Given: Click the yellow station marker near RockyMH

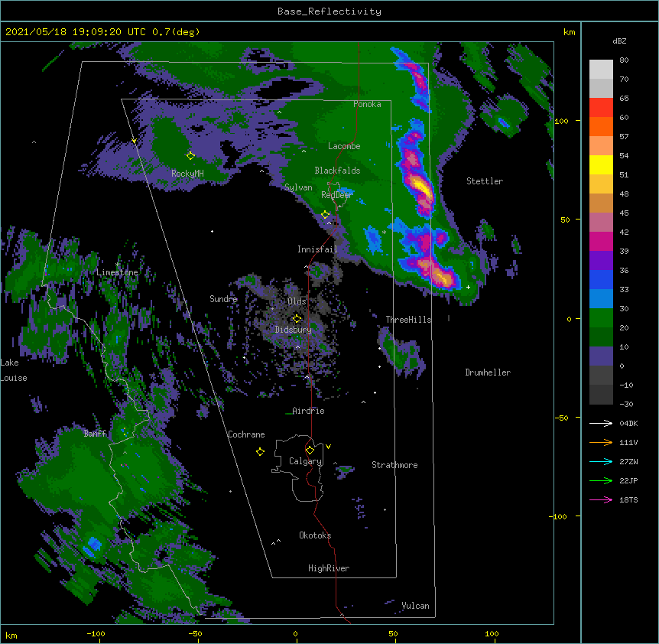Looking at the screenshot, I should tap(190, 156).
